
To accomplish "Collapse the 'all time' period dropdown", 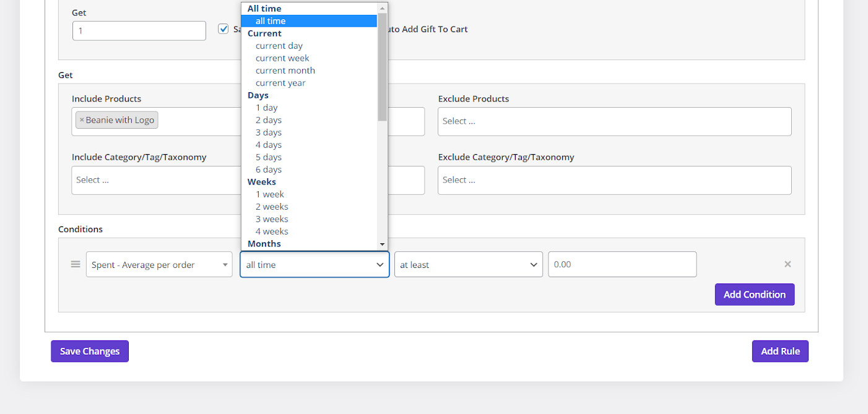I will point(315,264).
